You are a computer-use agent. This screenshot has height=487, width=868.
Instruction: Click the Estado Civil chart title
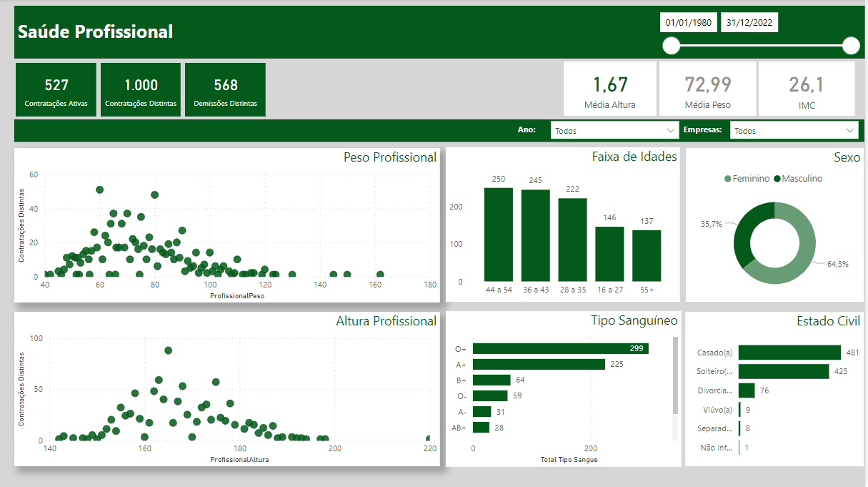[x=829, y=321]
